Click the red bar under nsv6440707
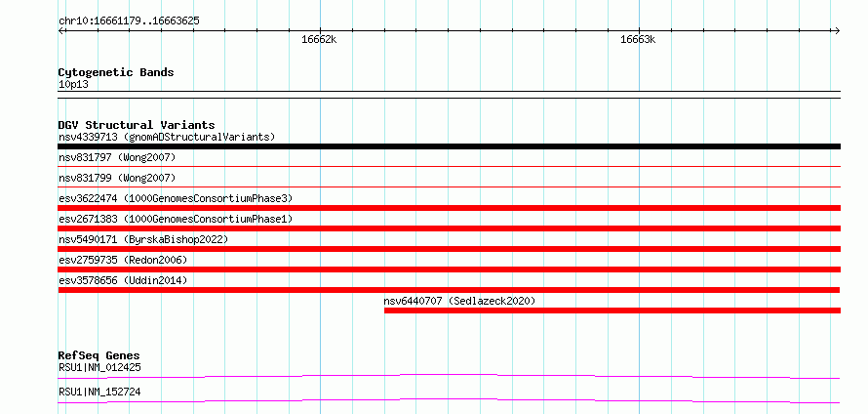 612,310
